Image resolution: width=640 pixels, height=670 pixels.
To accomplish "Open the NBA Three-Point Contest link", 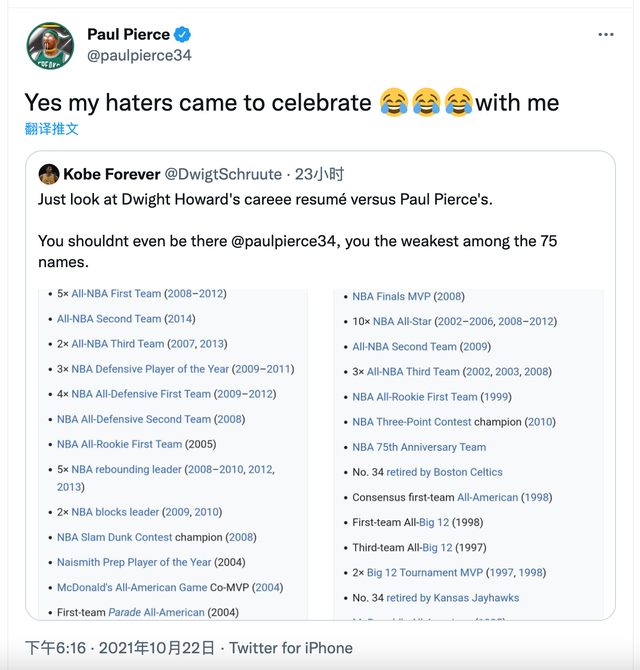I will pos(411,422).
